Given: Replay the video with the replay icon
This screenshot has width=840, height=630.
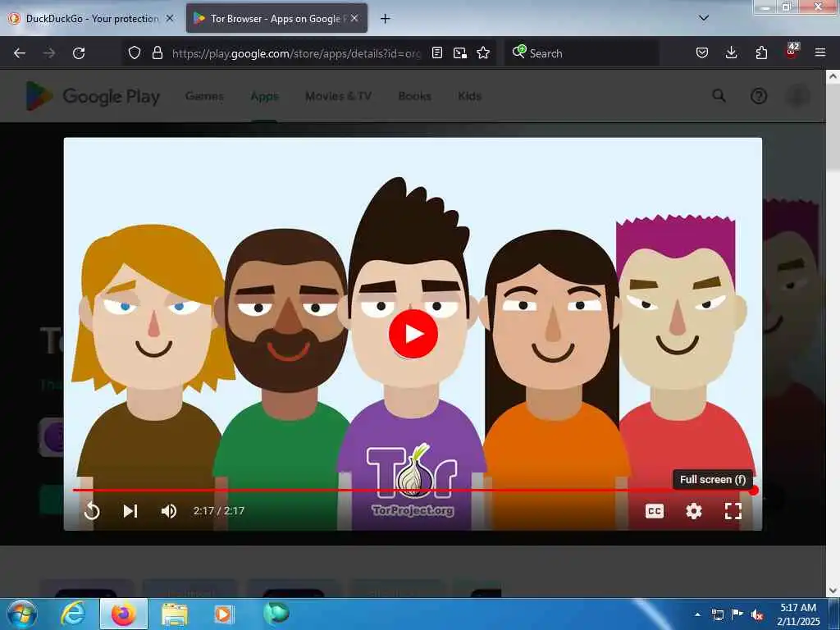Looking at the screenshot, I should [92, 511].
